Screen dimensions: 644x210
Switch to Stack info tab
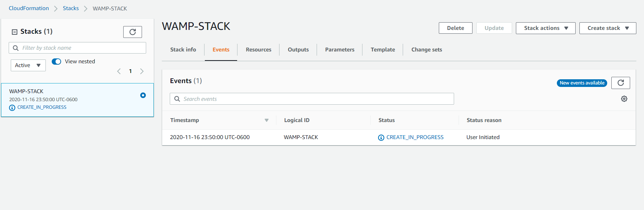[183, 50]
